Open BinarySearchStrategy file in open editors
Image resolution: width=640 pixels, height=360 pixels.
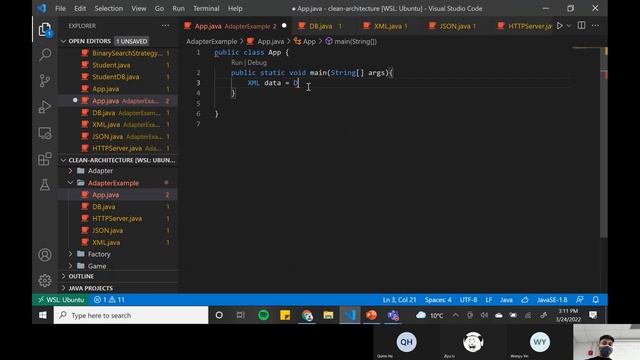[x=127, y=53]
